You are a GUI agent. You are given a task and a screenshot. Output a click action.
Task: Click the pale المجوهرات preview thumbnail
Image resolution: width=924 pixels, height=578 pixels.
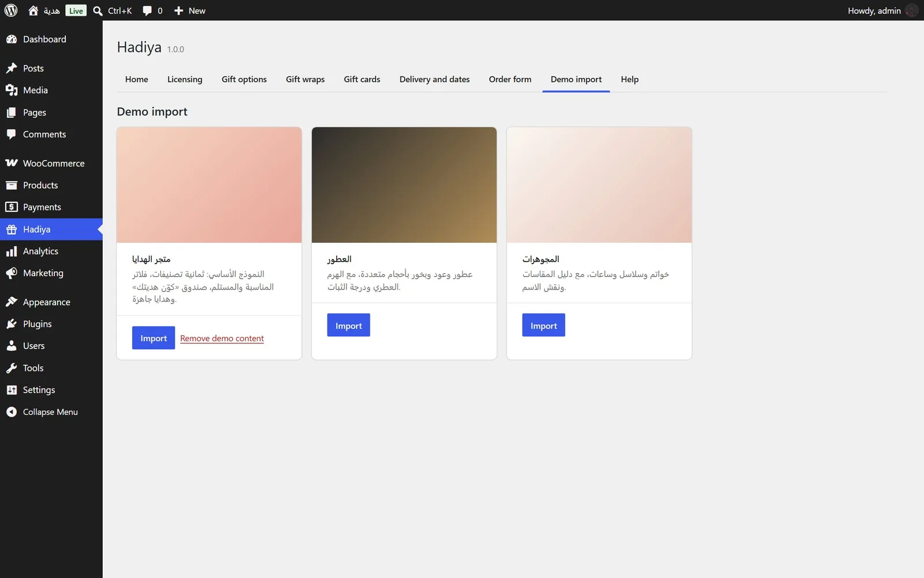[x=599, y=185]
